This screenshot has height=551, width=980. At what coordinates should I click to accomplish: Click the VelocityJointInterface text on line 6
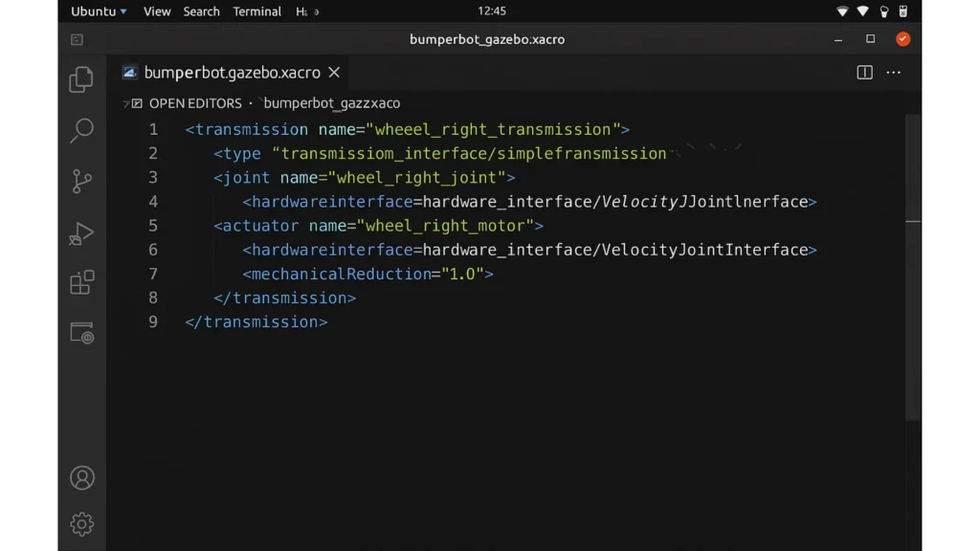(704, 250)
